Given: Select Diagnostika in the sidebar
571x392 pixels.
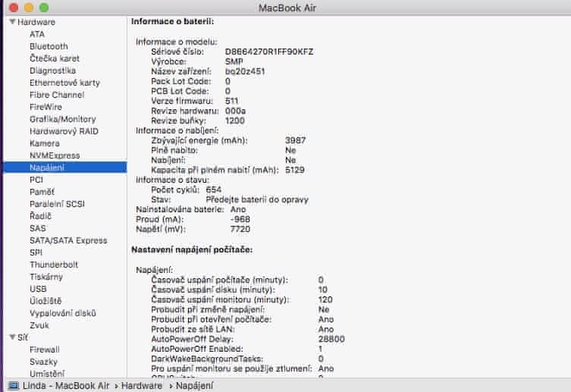Looking at the screenshot, I should (53, 71).
